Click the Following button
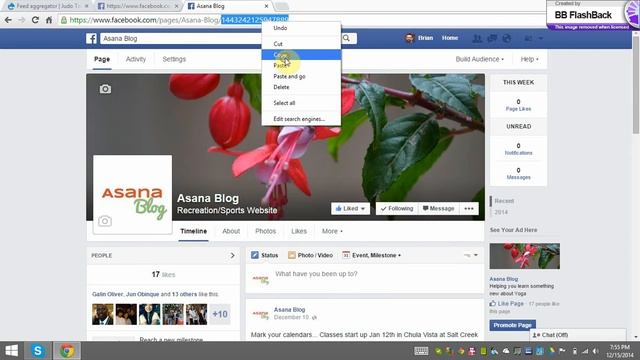Viewport: 640px width, 360px height. (397, 209)
